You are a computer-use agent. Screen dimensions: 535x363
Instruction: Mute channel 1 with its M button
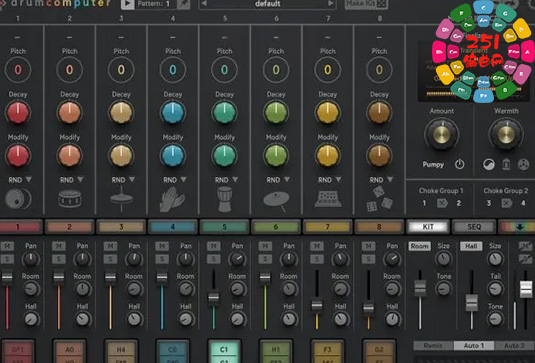click(x=7, y=246)
